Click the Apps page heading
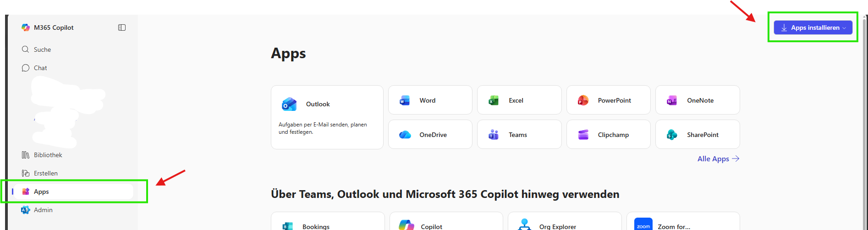 pyautogui.click(x=288, y=54)
